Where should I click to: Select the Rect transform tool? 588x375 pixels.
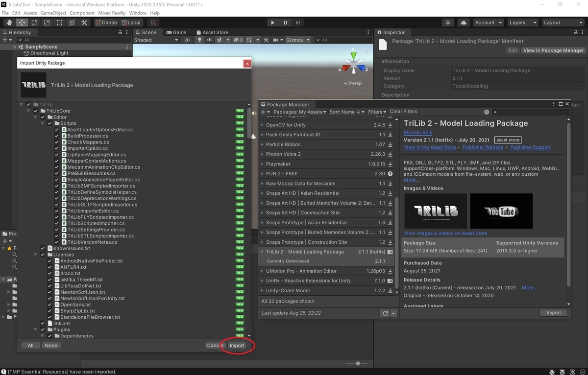tap(59, 23)
